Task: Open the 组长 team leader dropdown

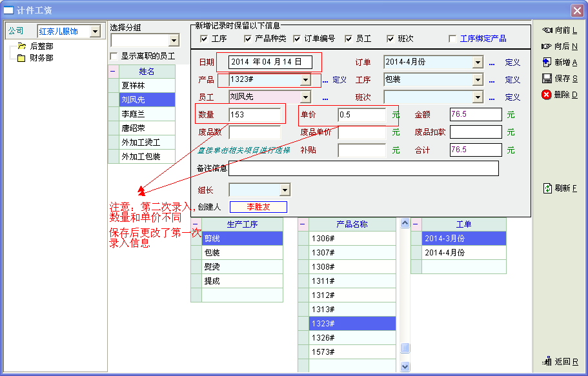Action: [x=285, y=190]
